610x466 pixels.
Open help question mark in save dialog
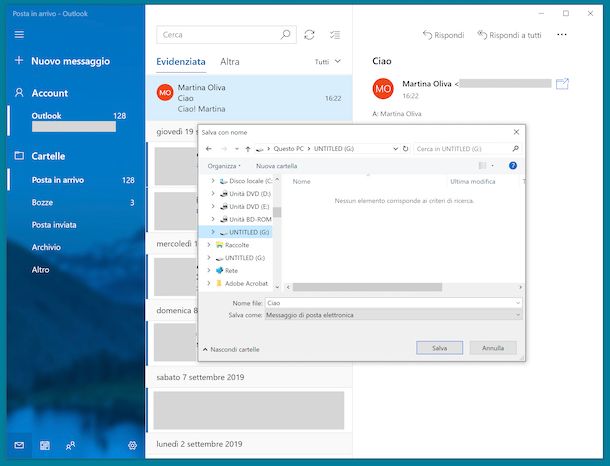point(513,166)
